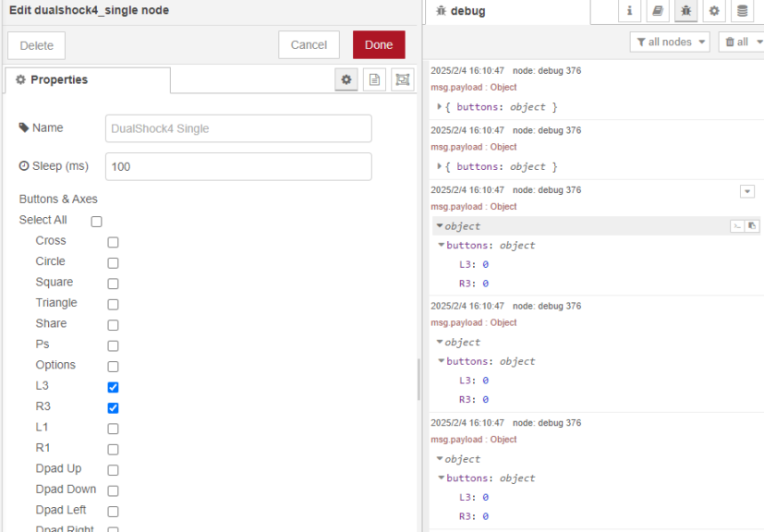Click the Done button
This screenshot has height=532, width=764.
[x=379, y=45]
